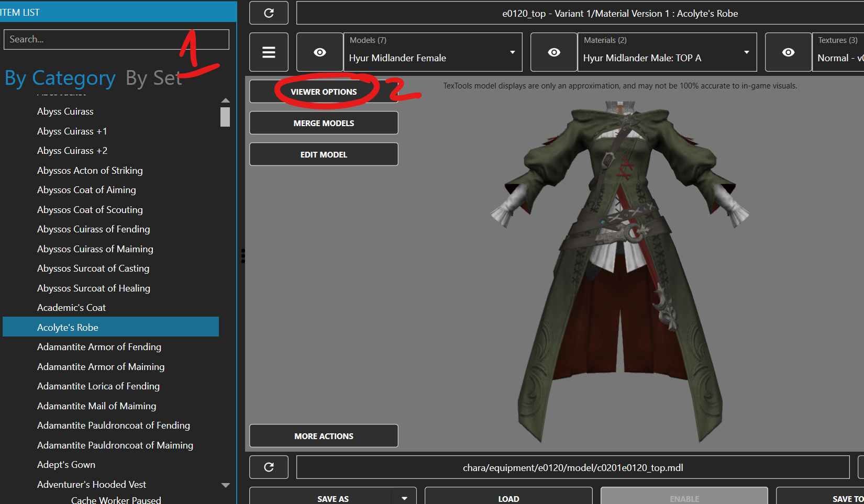
Task: Open the Textures dropdown showing Normal
Action: click(838, 52)
